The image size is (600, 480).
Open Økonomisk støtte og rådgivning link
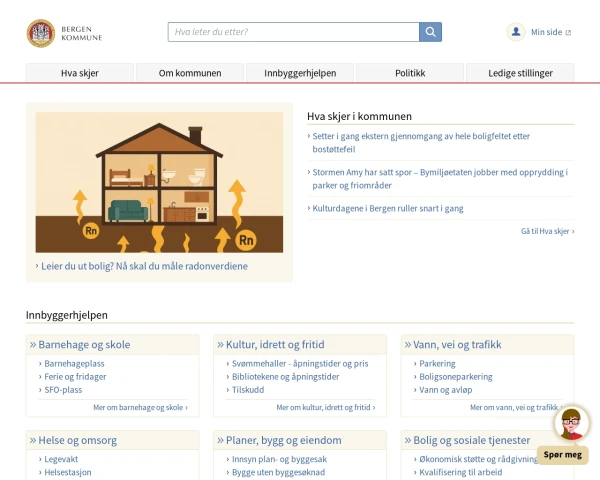point(478,459)
